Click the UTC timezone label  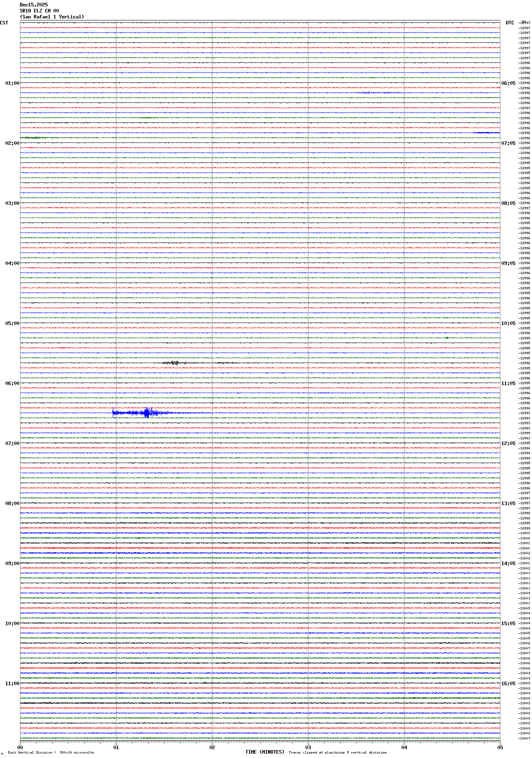(510, 23)
